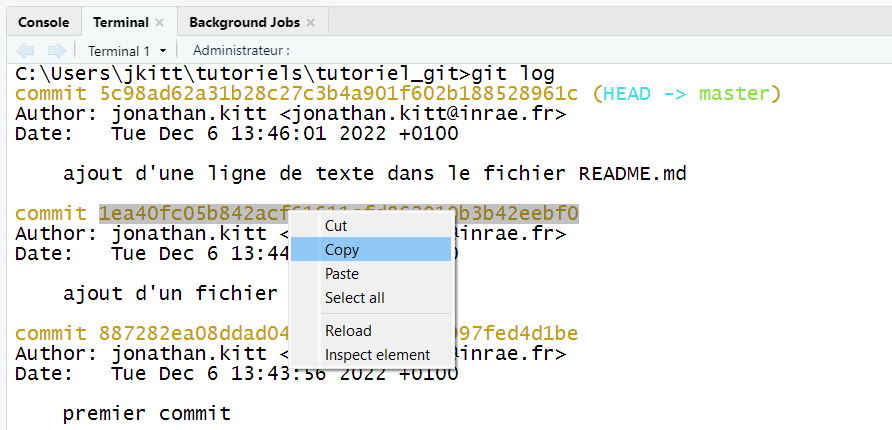892x430 pixels.
Task: Click the commit hash starting 887282ea
Action: [x=190, y=333]
